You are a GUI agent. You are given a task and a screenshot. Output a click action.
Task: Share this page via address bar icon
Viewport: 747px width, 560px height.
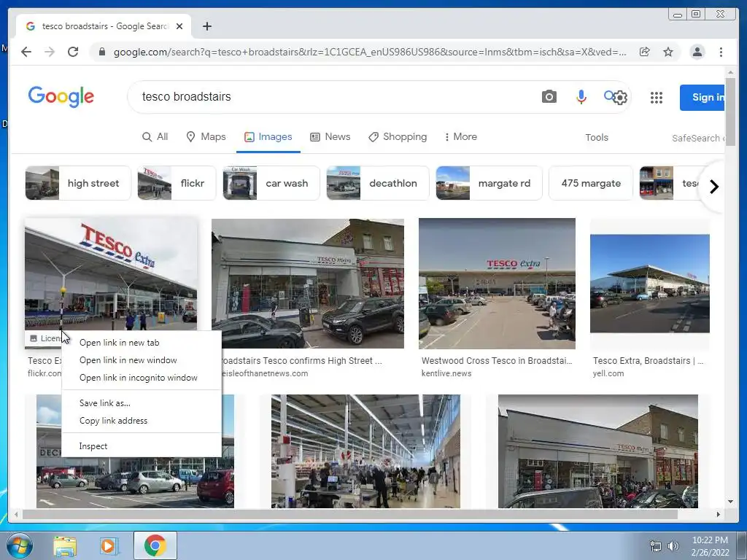[645, 52]
